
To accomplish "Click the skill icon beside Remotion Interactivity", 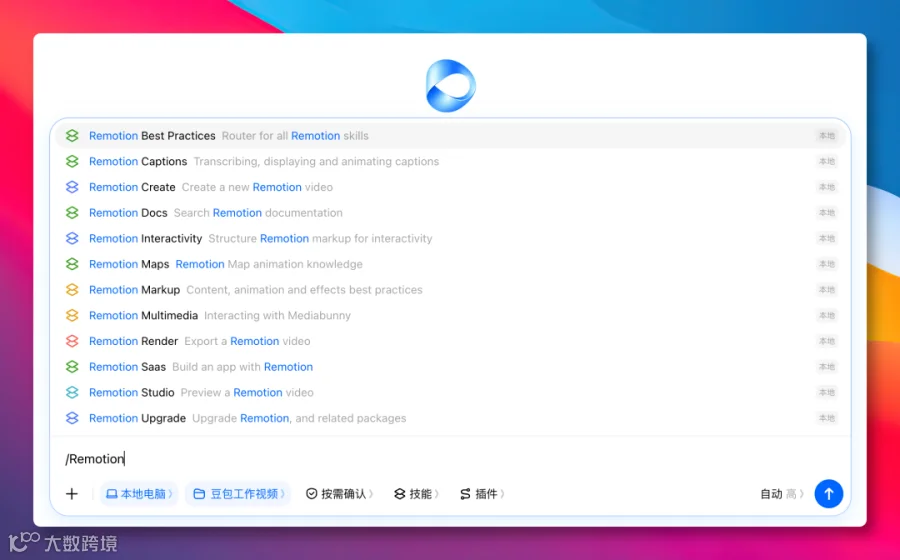I will coord(72,239).
